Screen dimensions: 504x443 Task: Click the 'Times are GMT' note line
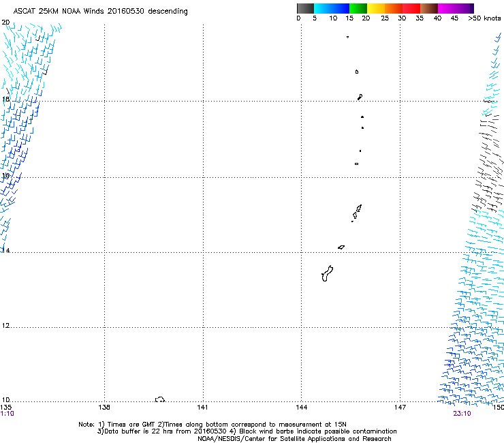[212, 425]
